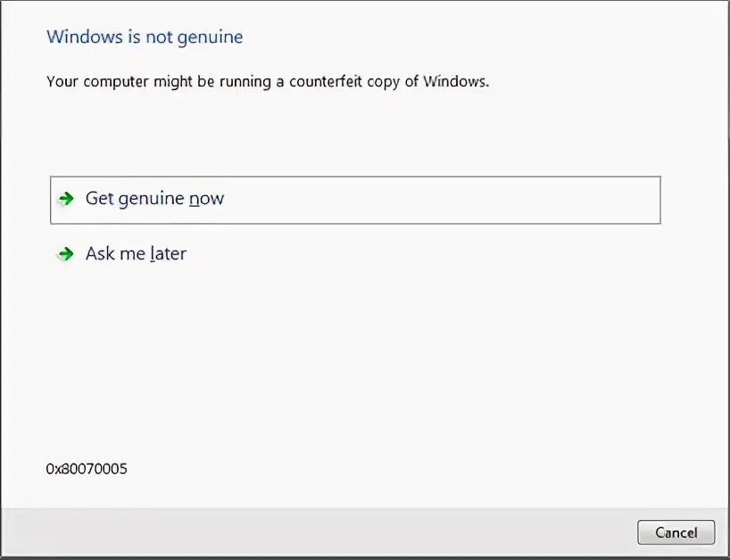Click the counterfeit copy warning sentence
The image size is (730, 560).
[268, 82]
